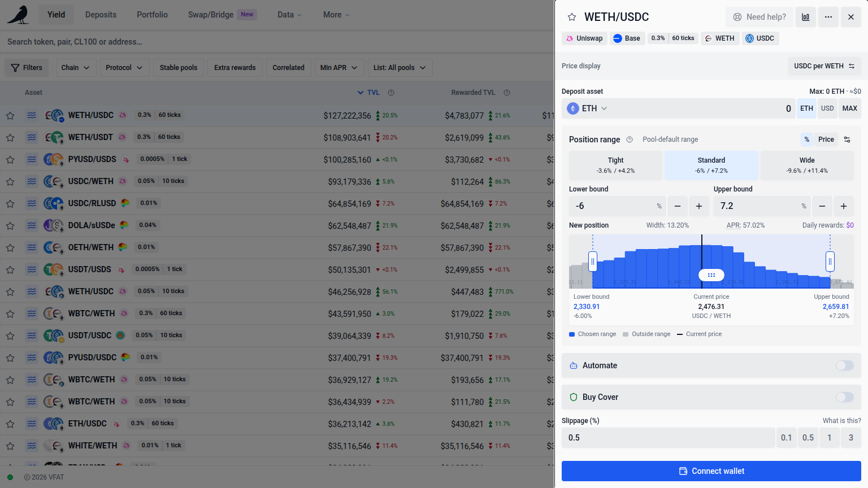Increase lower bound with plus button

[x=699, y=206]
